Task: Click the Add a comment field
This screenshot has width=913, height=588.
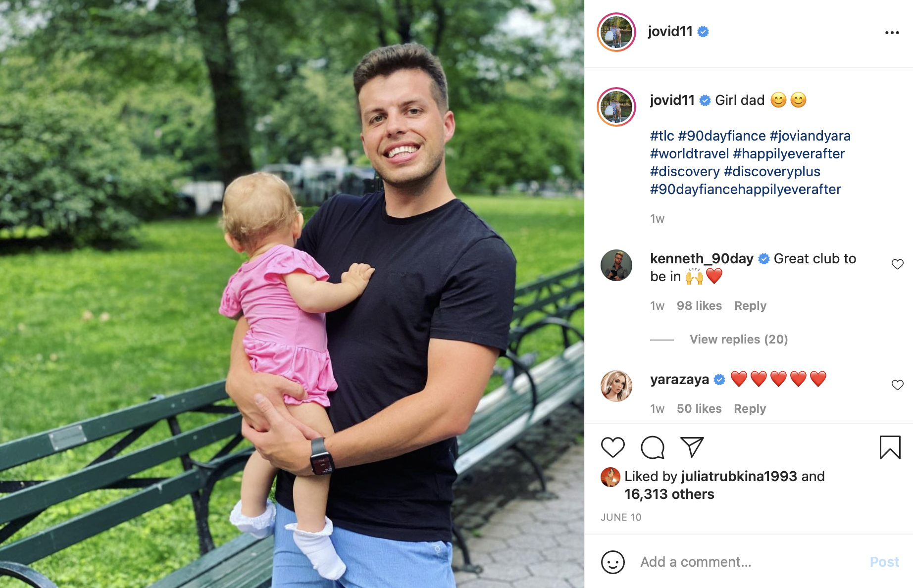Action: [748, 562]
